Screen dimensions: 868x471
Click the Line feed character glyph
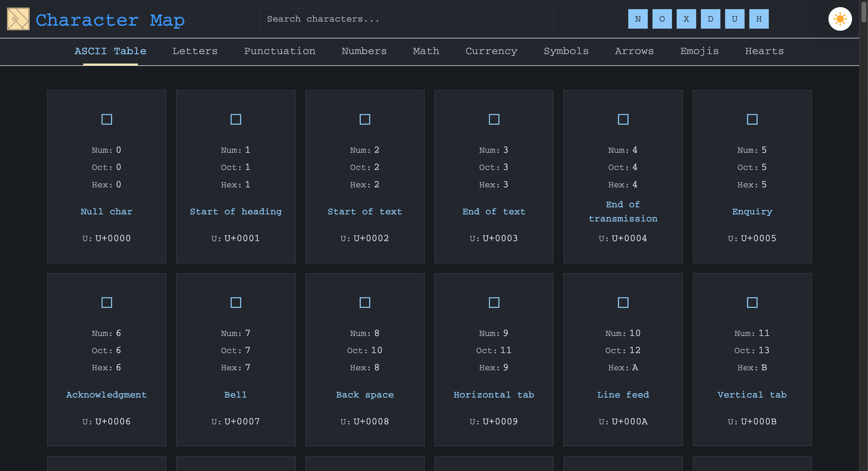click(x=623, y=302)
